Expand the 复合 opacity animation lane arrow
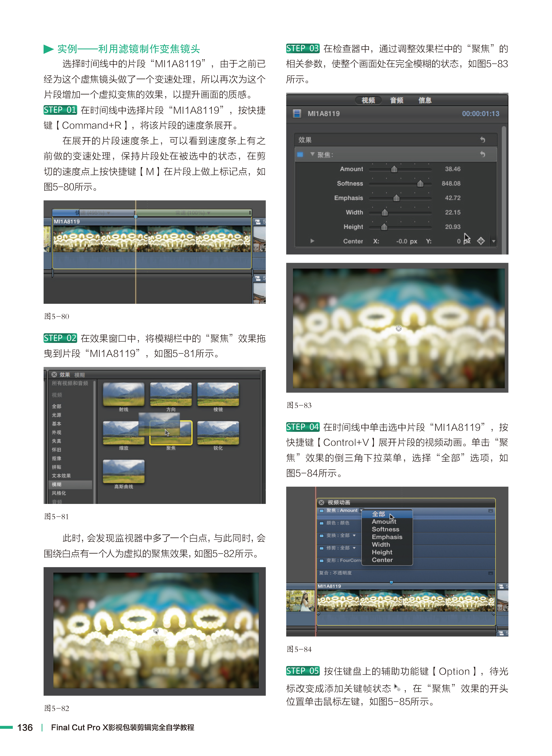 (x=491, y=573)
